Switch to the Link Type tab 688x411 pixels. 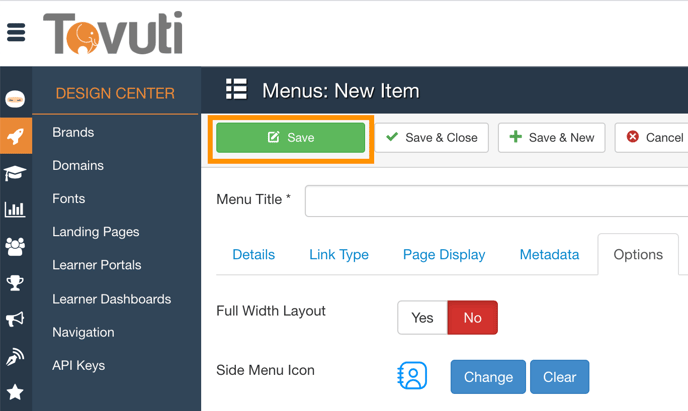[x=339, y=255]
